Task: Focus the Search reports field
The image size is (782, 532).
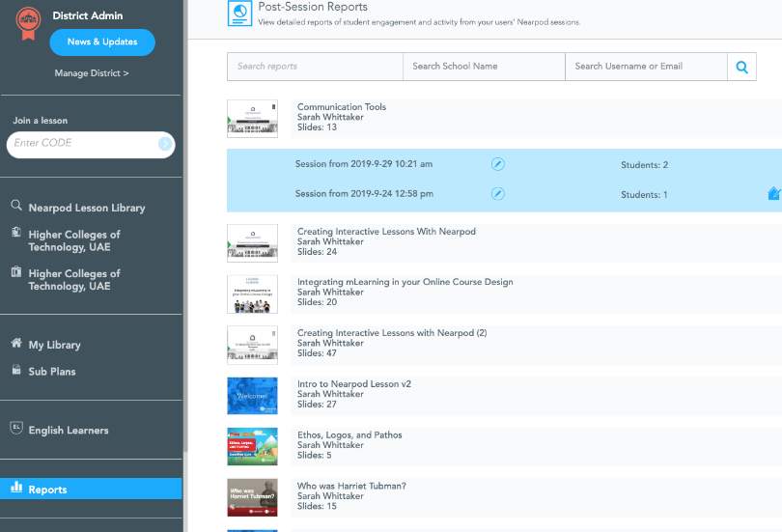Action: [x=315, y=67]
